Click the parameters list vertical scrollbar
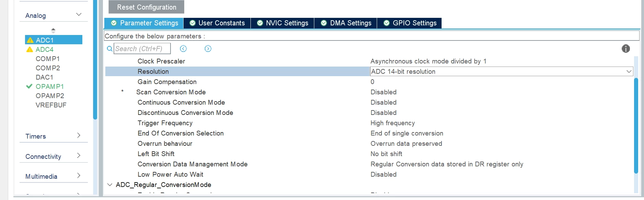 636,125
